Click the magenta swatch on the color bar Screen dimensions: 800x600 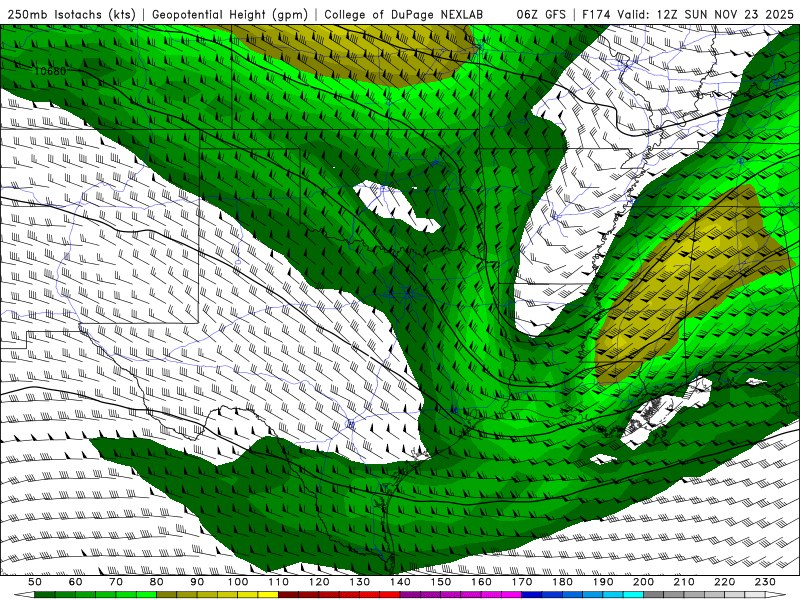click(512, 595)
